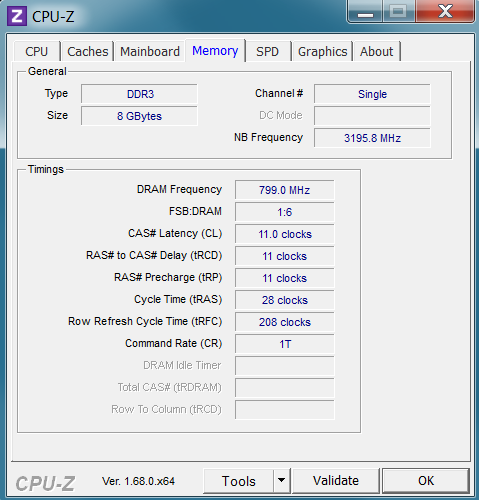
Task: Click the empty Row To Column field
Action: click(x=285, y=410)
